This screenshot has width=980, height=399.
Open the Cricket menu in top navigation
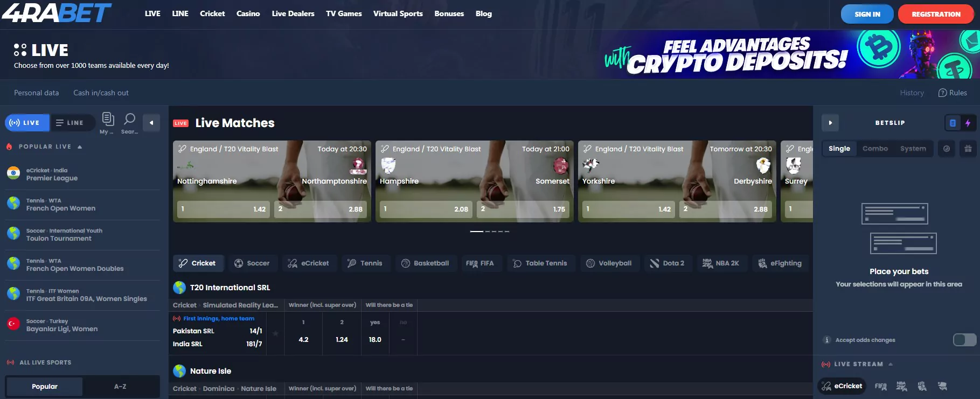212,13
